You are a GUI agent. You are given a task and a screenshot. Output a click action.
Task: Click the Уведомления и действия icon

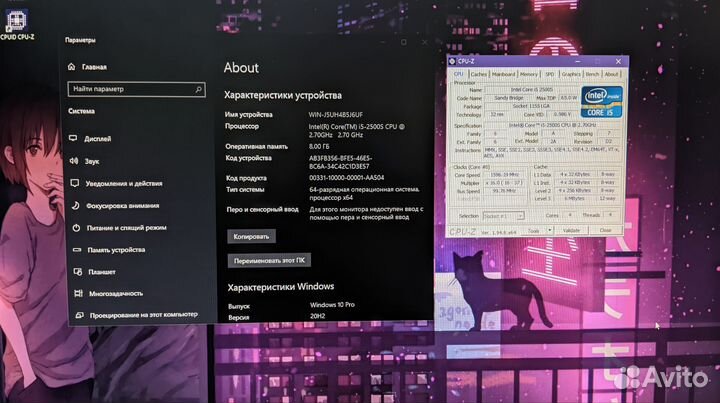pos(74,183)
